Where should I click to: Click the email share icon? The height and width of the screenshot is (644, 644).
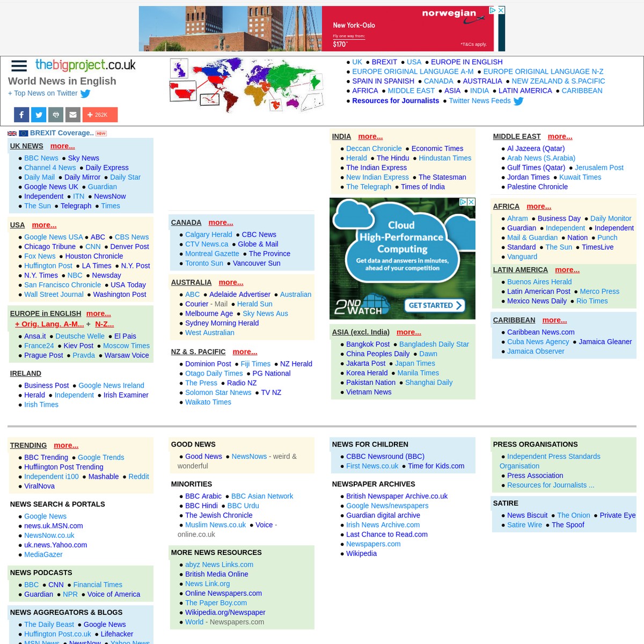73,115
